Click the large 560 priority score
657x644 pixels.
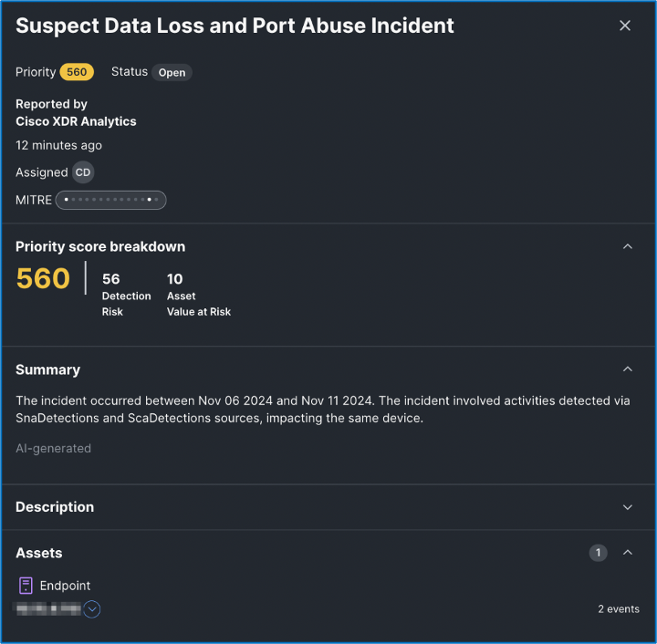coord(43,279)
